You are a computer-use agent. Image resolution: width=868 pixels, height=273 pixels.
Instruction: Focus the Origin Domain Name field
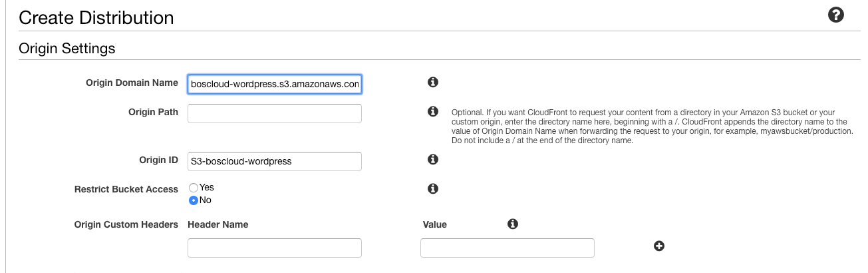(275, 85)
